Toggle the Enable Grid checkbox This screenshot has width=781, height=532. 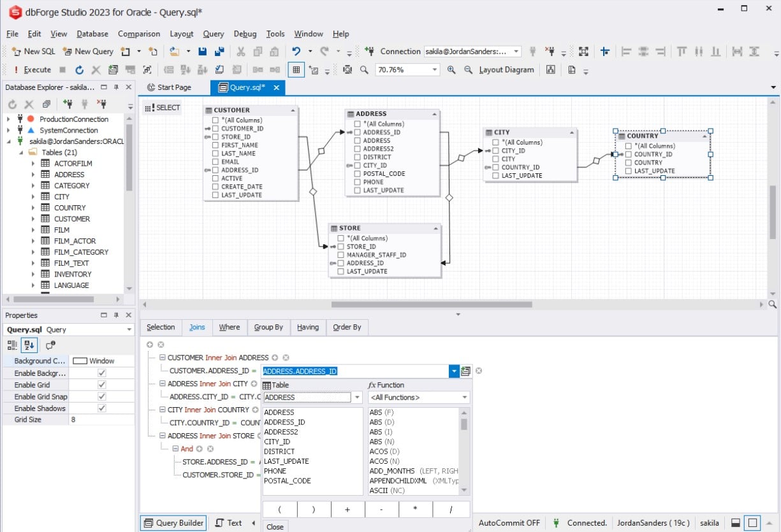[x=101, y=385]
